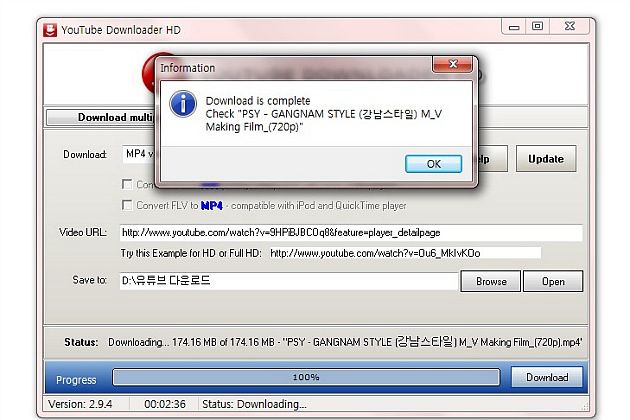Minimize the YouTube Downloader HD window
The width and height of the screenshot is (630, 420).
coord(514,27)
